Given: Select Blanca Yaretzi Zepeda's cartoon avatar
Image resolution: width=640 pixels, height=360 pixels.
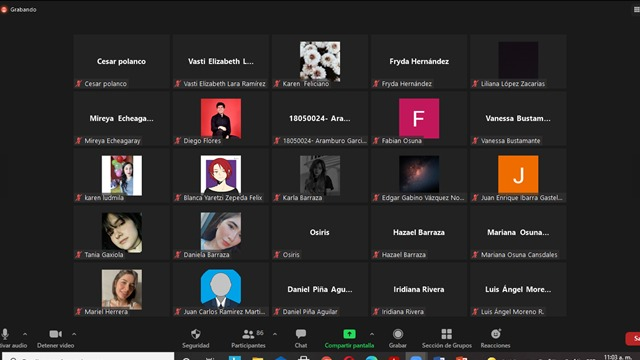Looking at the screenshot, I should click(221, 174).
